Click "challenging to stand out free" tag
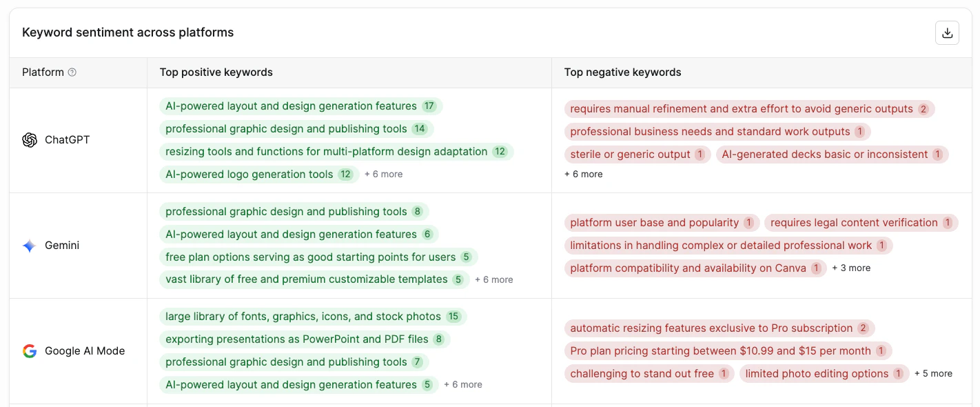Screen dimensions: 980x407 649,374
